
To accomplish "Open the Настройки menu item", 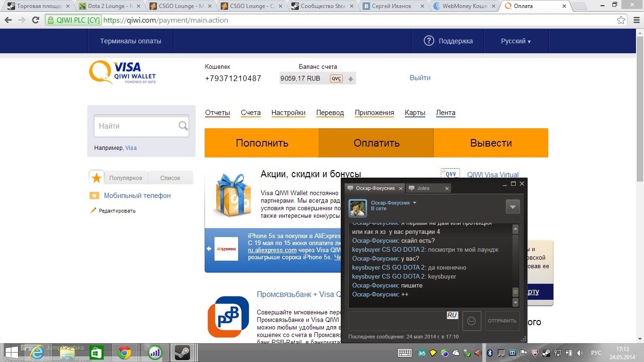I will (289, 113).
